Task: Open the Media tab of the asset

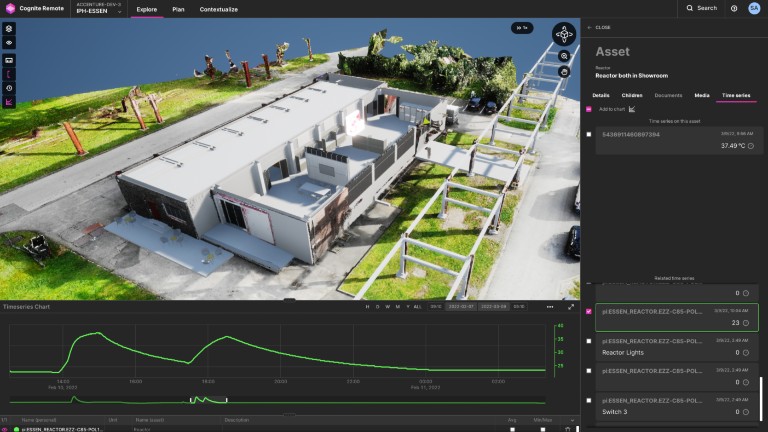Action: point(701,96)
